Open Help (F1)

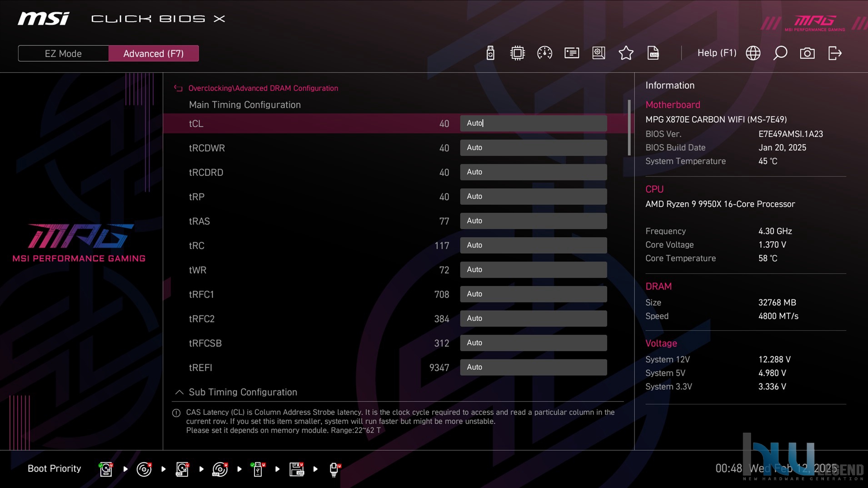(x=717, y=53)
